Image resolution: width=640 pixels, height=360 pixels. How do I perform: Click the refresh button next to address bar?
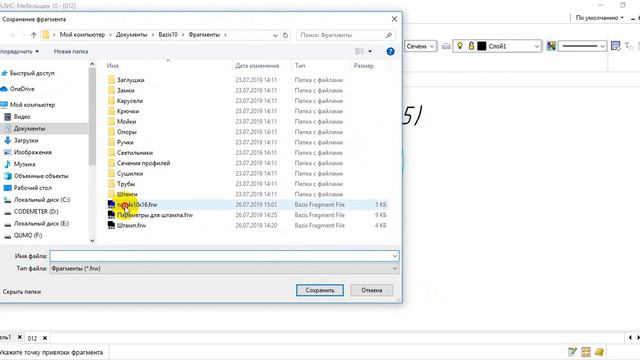point(285,35)
